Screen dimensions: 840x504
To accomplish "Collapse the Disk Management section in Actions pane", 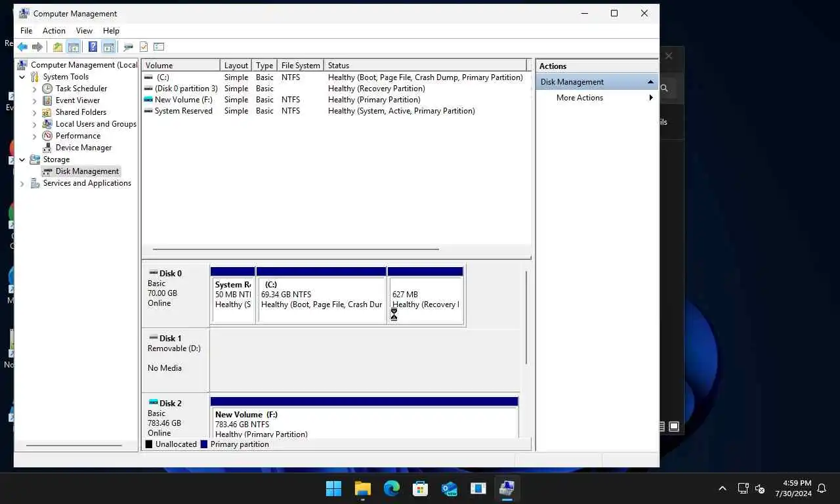I will [x=650, y=82].
